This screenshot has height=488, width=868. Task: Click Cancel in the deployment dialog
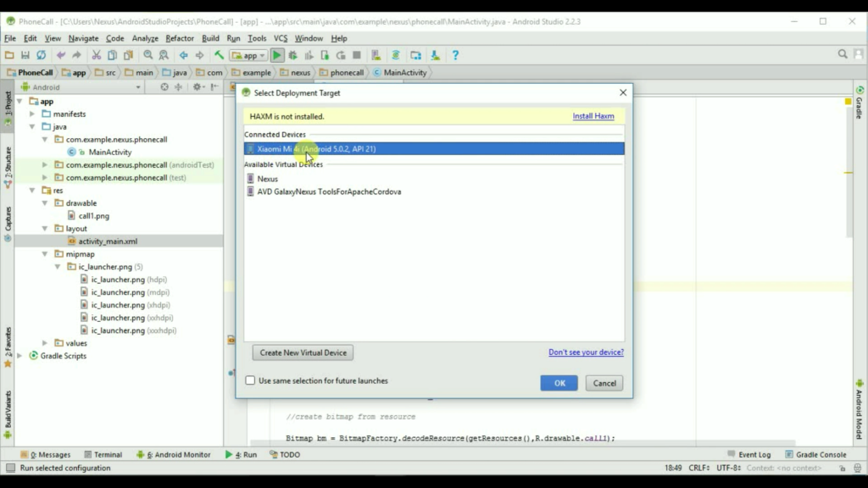pos(604,383)
